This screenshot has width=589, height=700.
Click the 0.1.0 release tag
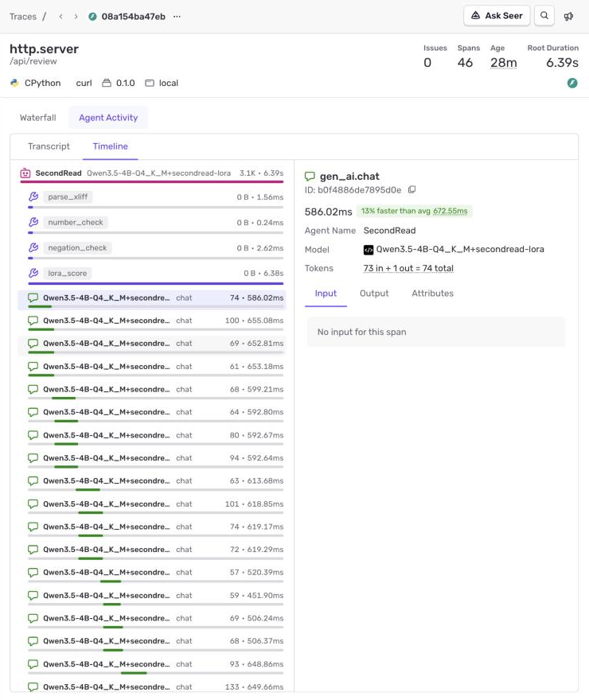119,83
